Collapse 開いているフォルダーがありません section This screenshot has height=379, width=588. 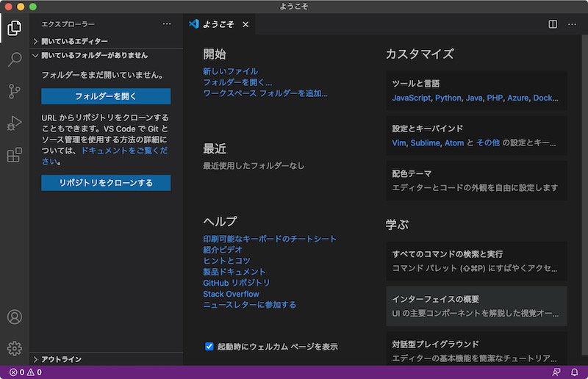(x=106, y=56)
